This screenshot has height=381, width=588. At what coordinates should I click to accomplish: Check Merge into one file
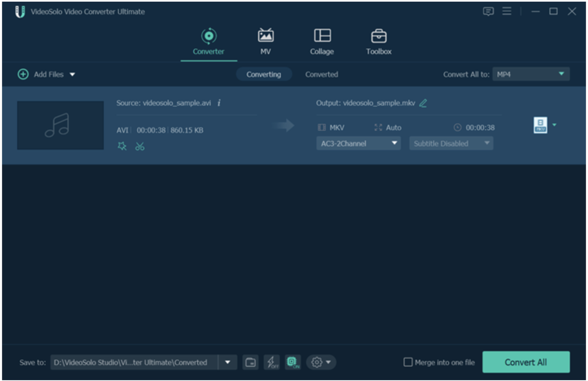[x=408, y=362]
